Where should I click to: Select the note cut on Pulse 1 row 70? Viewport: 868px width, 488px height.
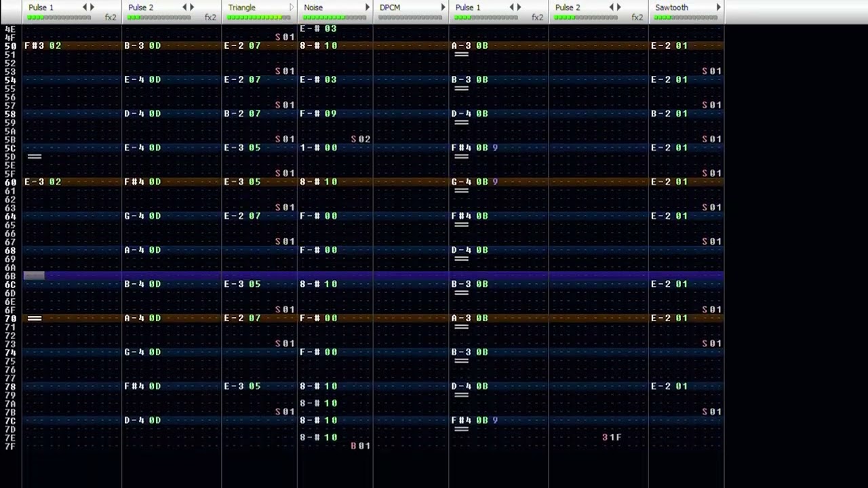coord(35,318)
